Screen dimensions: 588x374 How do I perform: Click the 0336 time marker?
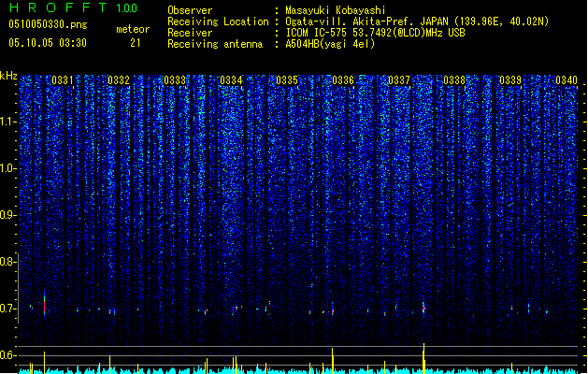(x=343, y=80)
